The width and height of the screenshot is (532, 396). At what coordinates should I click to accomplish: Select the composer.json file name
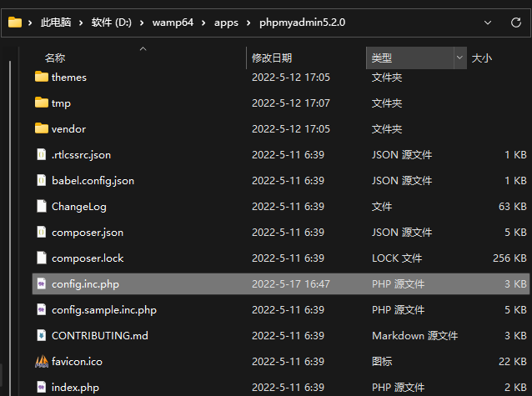pos(88,233)
